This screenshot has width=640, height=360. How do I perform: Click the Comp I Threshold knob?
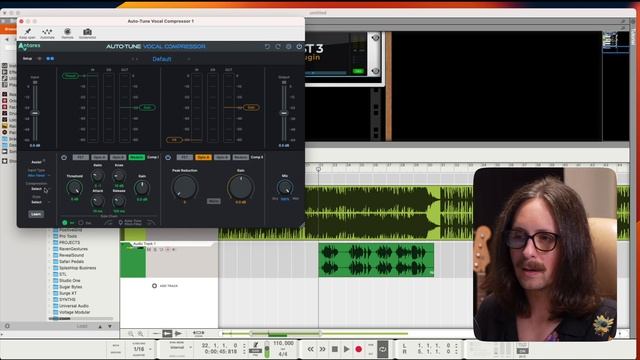[75, 188]
